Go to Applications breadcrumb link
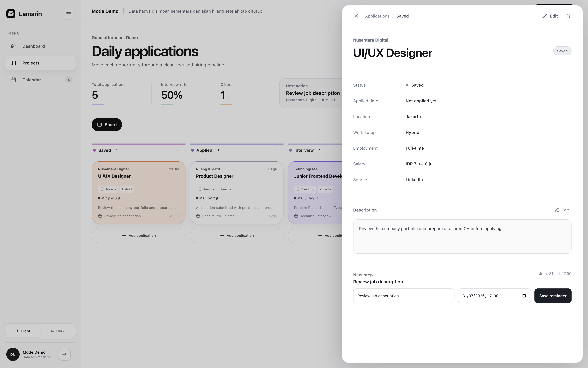The image size is (588, 368). point(377,16)
